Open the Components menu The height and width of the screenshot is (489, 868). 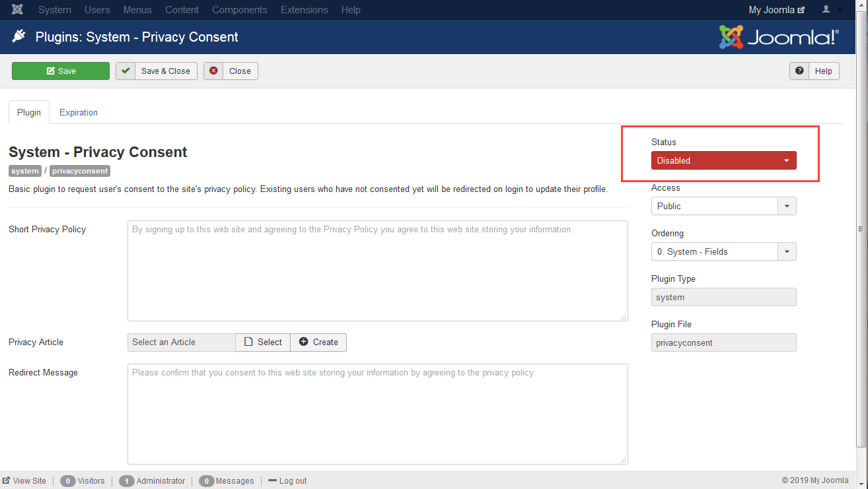(240, 10)
